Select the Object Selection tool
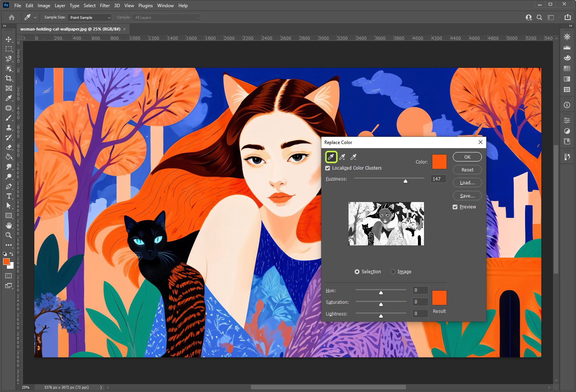The image size is (576, 392). tap(9, 69)
